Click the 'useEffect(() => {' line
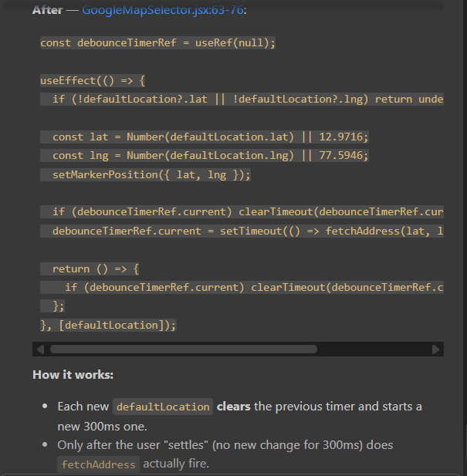 pos(93,81)
